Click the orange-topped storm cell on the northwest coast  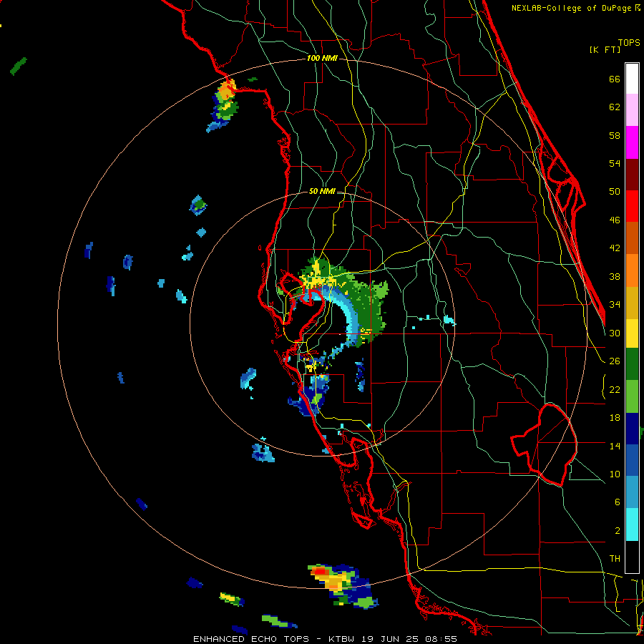pos(223,104)
